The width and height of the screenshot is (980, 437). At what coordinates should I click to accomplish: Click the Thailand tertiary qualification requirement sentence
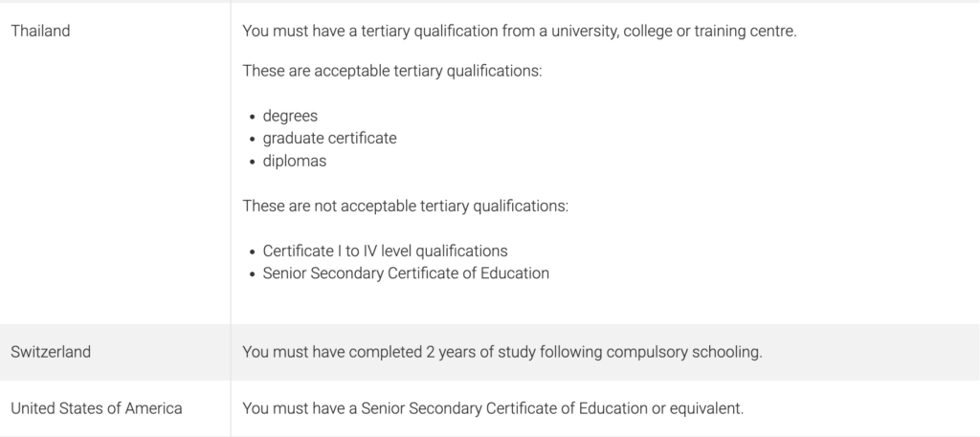point(520,32)
